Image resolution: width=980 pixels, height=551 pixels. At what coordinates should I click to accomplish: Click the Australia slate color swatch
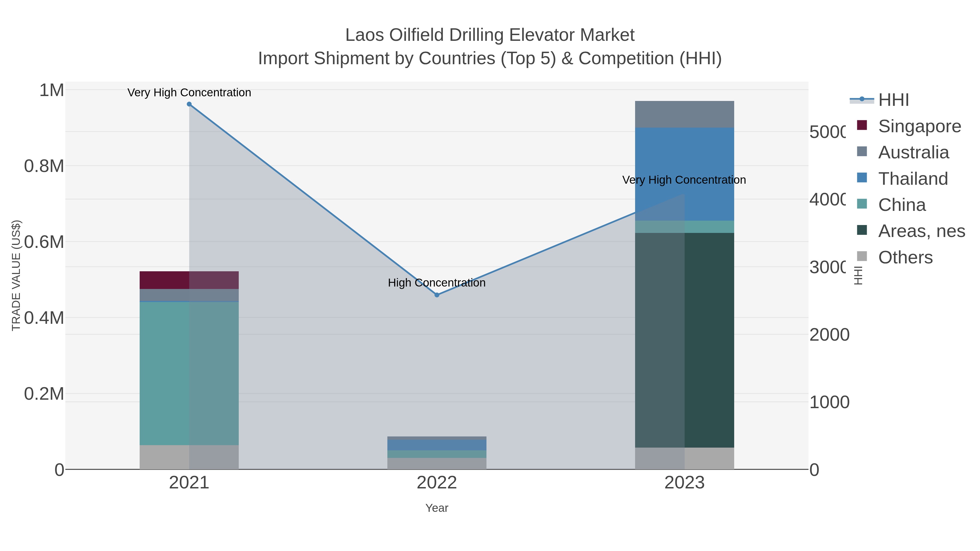click(862, 151)
